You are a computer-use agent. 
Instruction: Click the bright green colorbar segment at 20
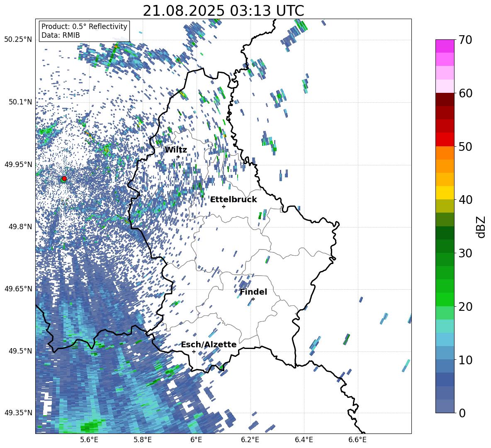[x=445, y=299]
